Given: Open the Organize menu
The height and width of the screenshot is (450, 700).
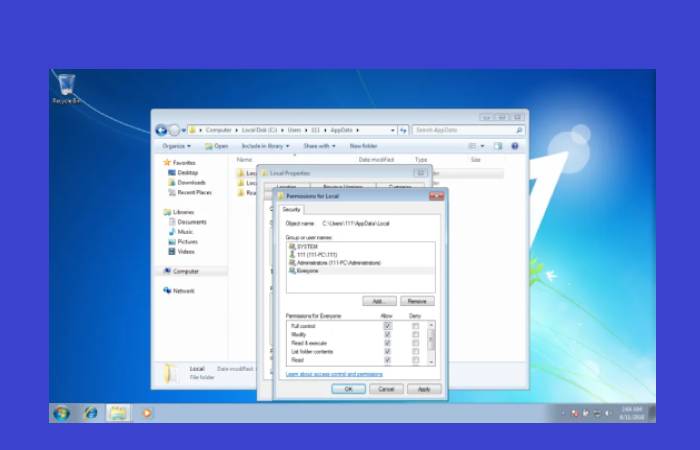Looking at the screenshot, I should (176, 146).
